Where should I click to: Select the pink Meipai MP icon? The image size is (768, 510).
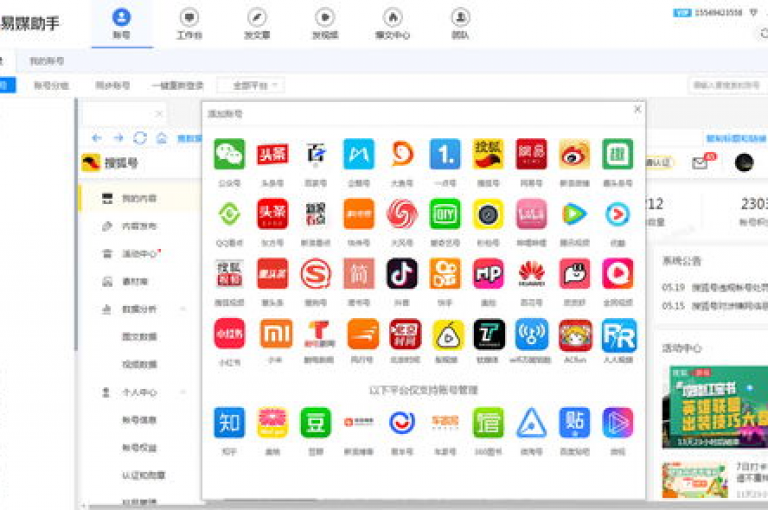tap(488, 274)
